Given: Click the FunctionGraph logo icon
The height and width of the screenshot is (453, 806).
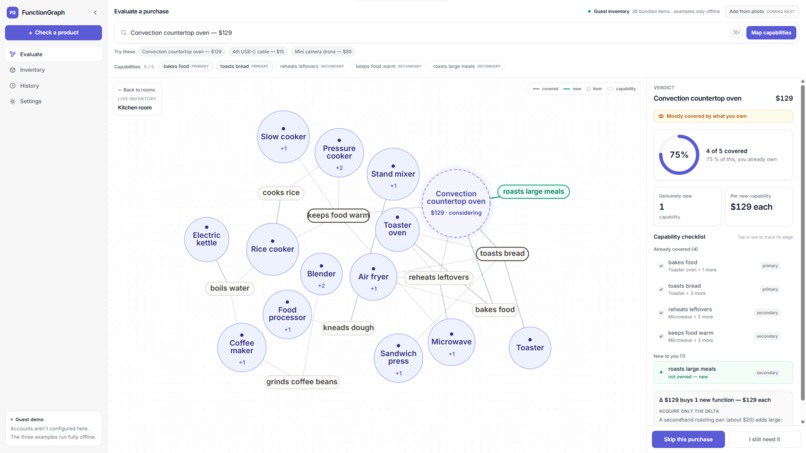Looking at the screenshot, I should 12,12.
